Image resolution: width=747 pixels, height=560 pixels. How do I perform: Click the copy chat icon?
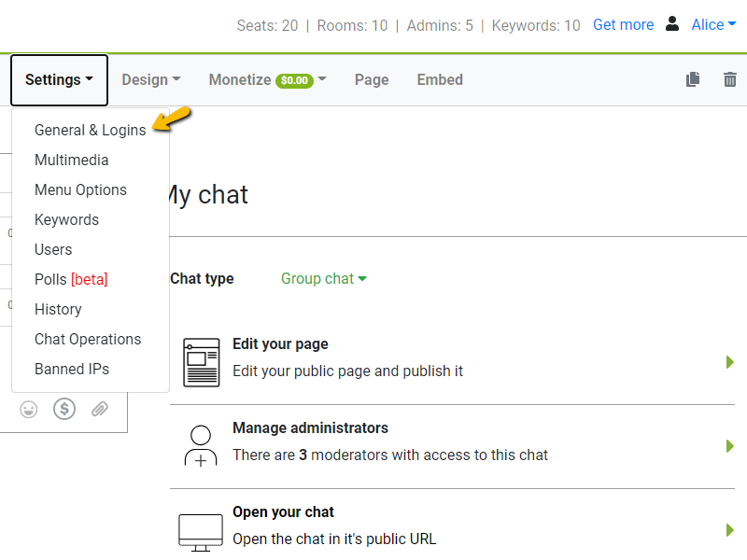tap(693, 80)
